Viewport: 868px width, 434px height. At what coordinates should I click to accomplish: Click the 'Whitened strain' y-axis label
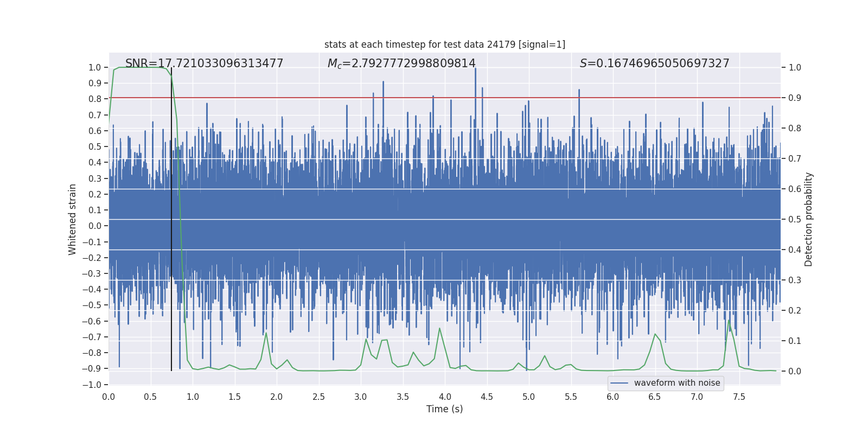pos(72,219)
